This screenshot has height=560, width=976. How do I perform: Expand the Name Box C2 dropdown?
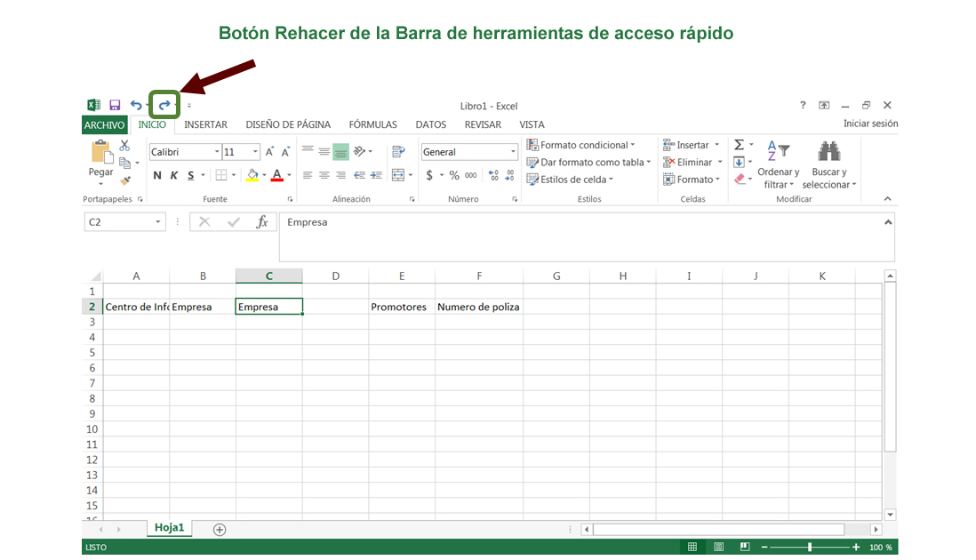[158, 222]
